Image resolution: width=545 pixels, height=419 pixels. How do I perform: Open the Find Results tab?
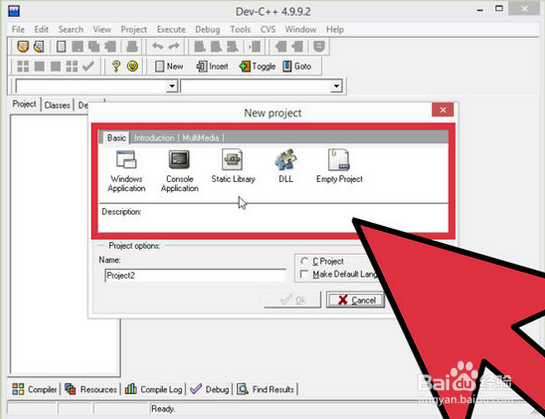[266, 389]
